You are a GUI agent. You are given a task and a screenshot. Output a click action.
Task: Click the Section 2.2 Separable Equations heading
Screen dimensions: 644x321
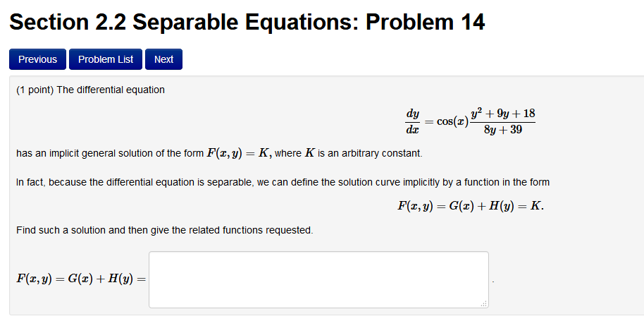click(x=247, y=22)
